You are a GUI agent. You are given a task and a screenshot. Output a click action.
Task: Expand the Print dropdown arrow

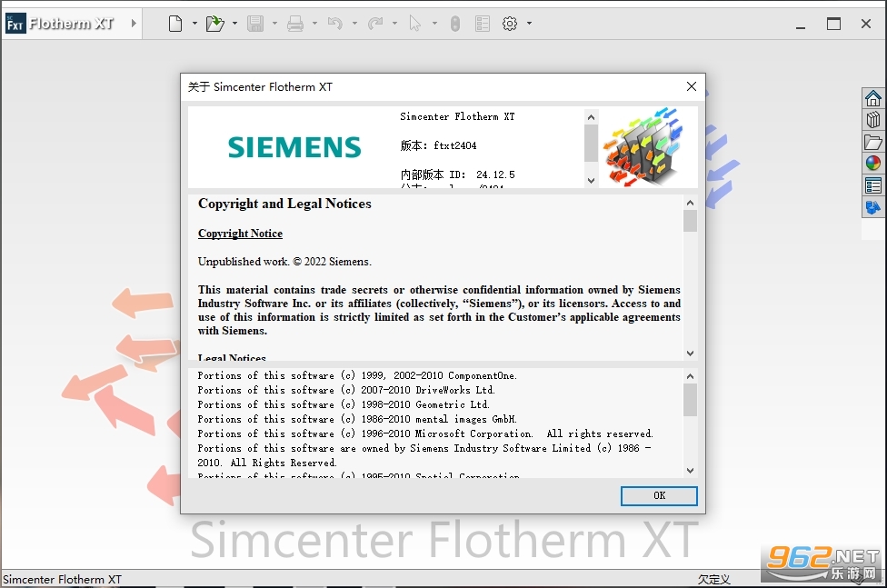point(314,24)
